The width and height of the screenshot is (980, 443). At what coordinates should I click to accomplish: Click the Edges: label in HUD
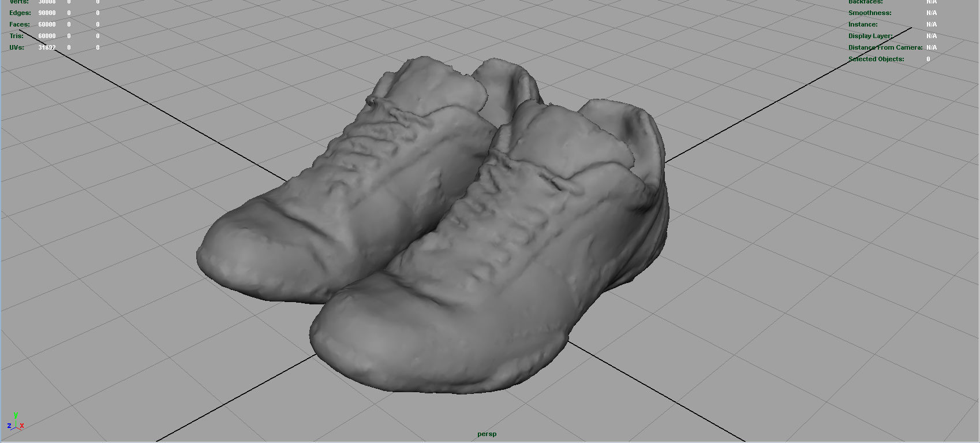20,13
